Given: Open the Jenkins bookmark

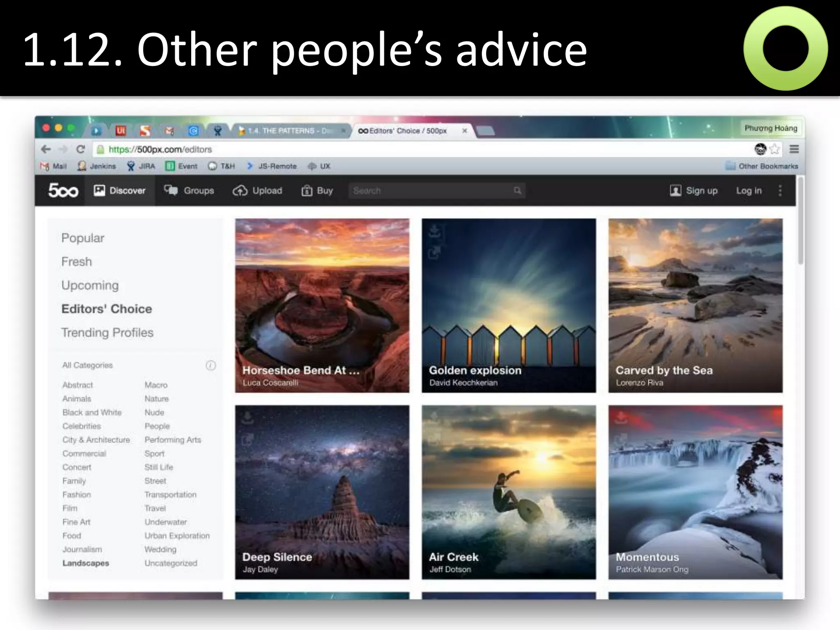Looking at the screenshot, I should (x=97, y=166).
